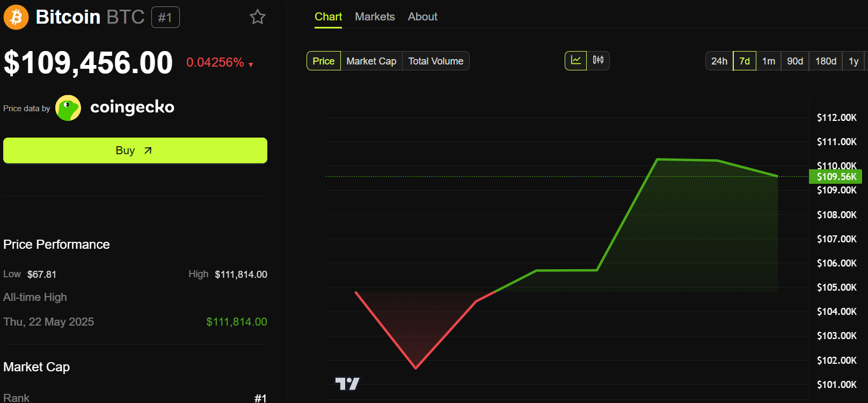Open the Markets tab
The height and width of the screenshot is (403, 868).
pyautogui.click(x=375, y=17)
